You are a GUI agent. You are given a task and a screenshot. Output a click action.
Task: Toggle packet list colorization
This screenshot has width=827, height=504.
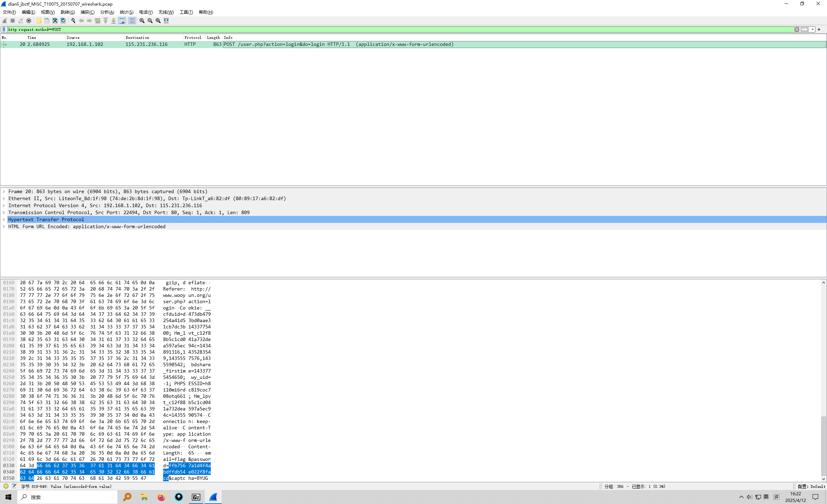(x=132, y=21)
